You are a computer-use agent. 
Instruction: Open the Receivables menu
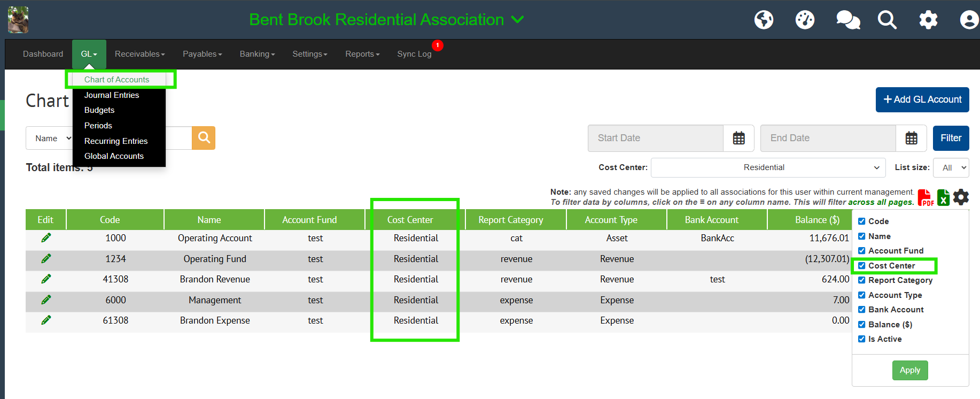[x=139, y=54]
